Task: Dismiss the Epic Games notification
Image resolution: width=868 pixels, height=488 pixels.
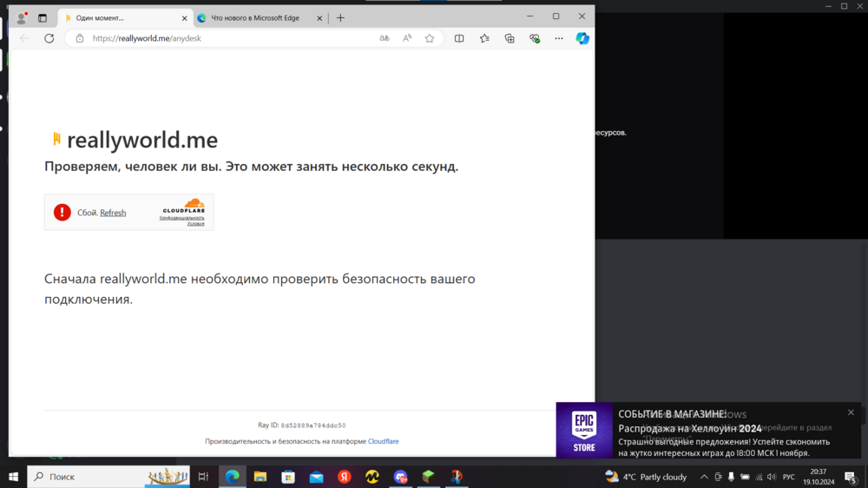Action: (851, 412)
